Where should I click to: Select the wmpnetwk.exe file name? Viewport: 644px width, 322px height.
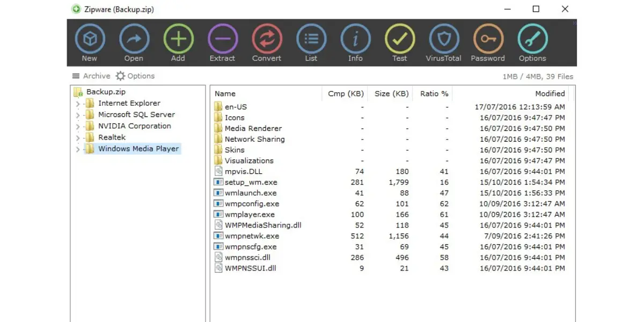252,236
